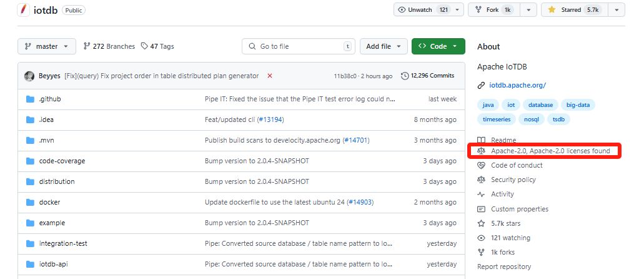View 47 Tags
This screenshot has height=279, width=644.
click(157, 46)
